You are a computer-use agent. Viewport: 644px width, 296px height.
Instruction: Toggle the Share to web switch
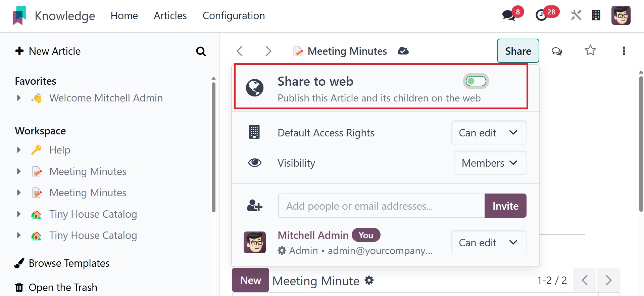[x=476, y=81]
